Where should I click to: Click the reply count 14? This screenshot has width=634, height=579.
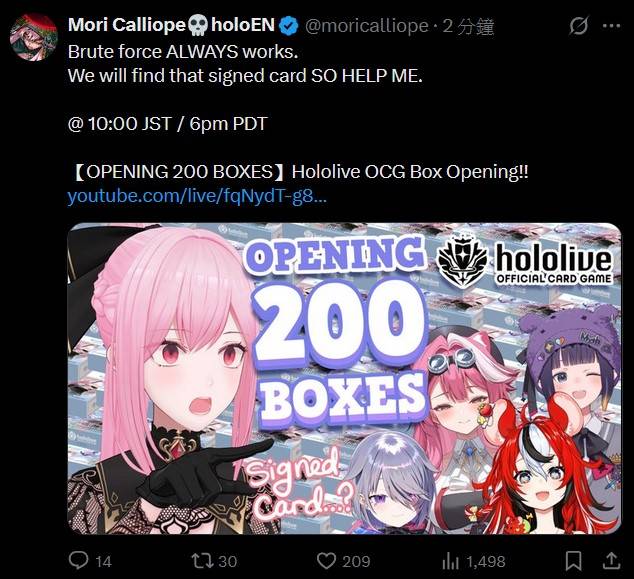[x=103, y=562]
